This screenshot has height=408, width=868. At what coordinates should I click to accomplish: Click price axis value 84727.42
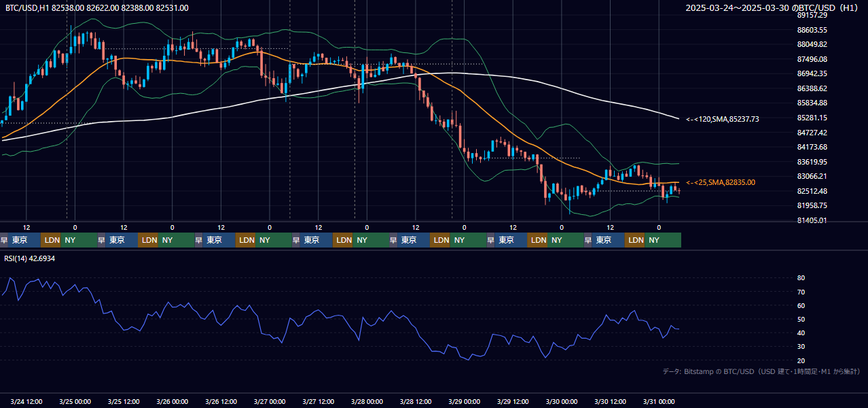pyautogui.click(x=812, y=133)
